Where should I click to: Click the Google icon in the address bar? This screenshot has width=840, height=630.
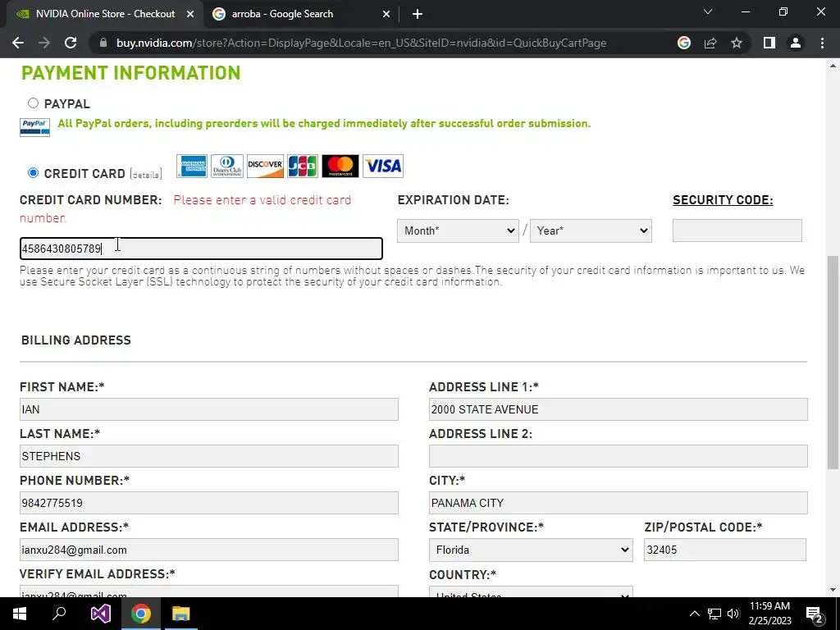point(683,43)
